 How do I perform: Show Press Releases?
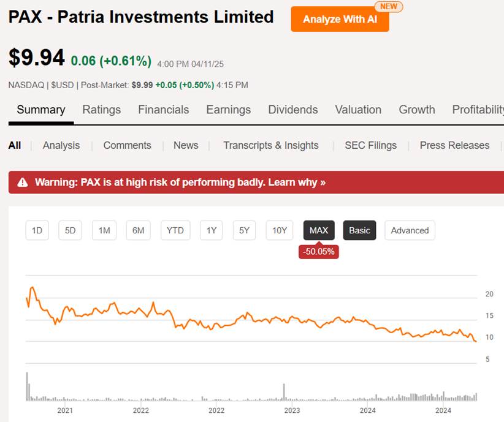click(x=454, y=146)
